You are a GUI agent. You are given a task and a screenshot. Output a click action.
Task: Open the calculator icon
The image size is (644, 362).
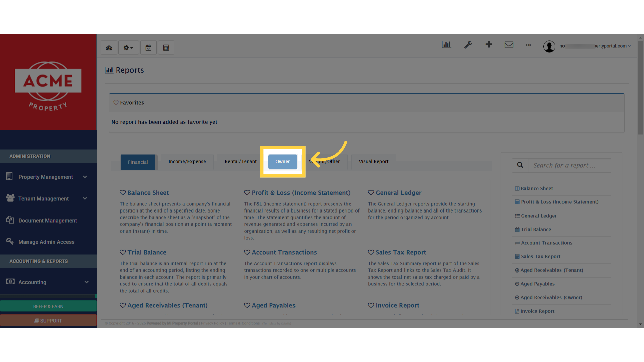(166, 47)
